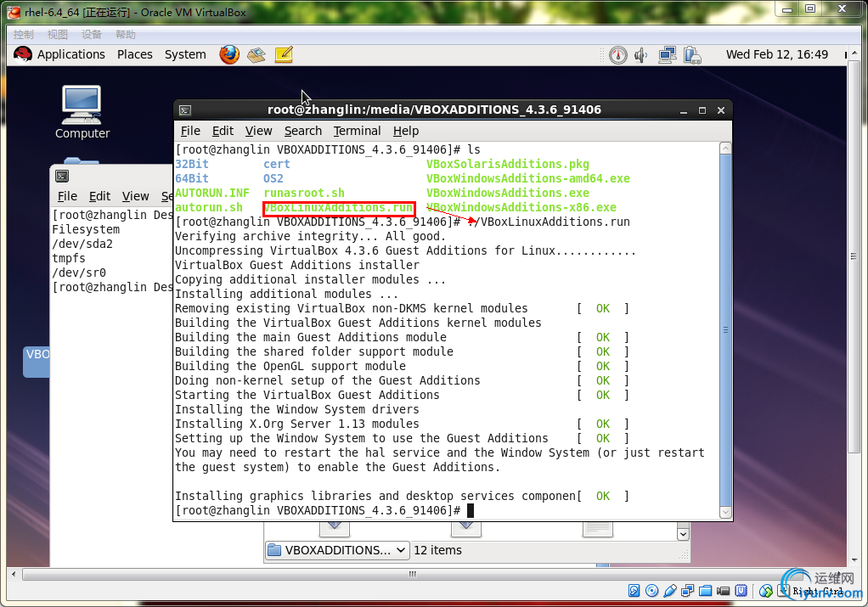The image size is (868, 607).
Task: Click '64Bit' directory name in listing
Action: coord(192,179)
